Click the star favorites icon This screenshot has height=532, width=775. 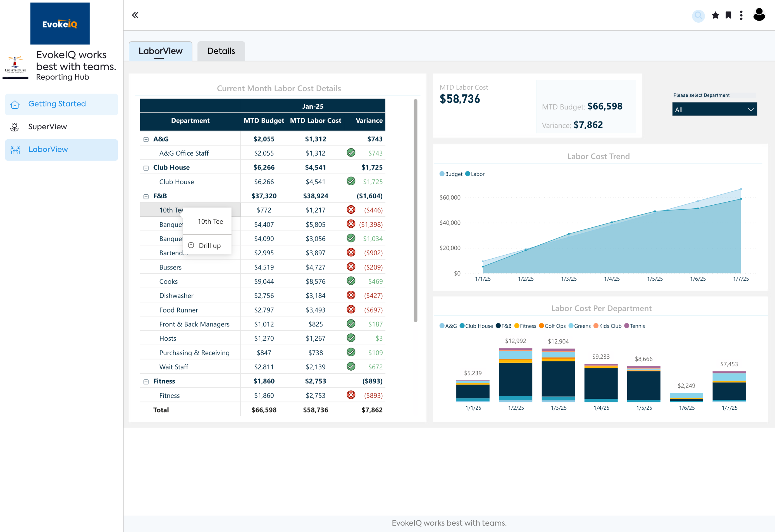pos(715,15)
